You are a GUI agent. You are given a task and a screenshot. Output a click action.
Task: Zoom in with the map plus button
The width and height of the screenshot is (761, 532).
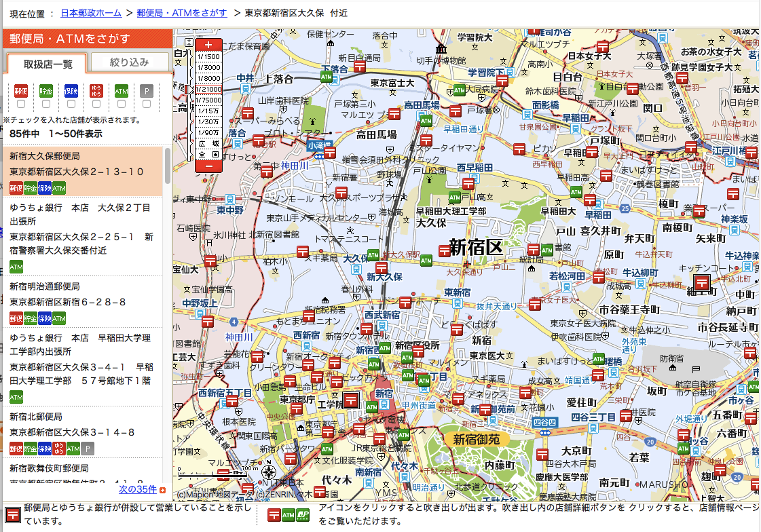(x=208, y=45)
